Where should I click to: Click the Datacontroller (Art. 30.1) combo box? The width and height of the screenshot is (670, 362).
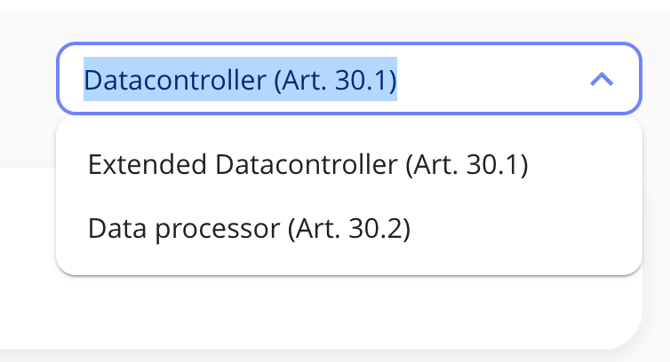[x=349, y=79]
